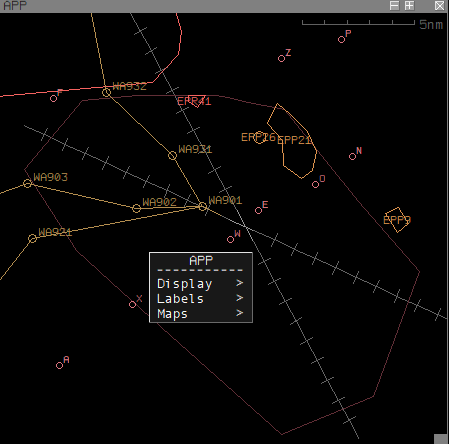Open the Display submenu
This screenshot has height=444, width=449.
tap(201, 284)
